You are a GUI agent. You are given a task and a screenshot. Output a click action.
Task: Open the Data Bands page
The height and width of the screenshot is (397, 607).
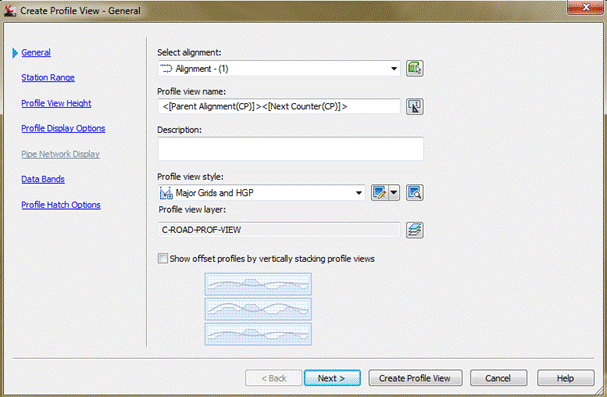[43, 179]
